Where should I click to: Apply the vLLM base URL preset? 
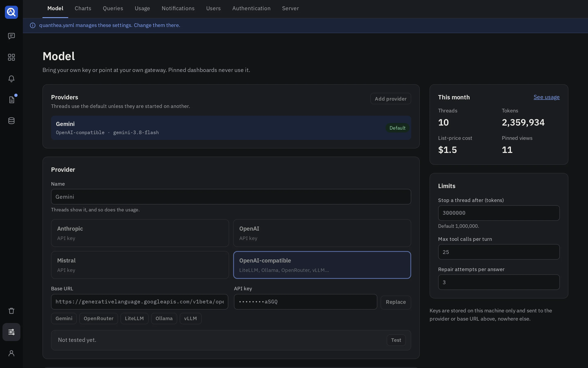coord(190,318)
